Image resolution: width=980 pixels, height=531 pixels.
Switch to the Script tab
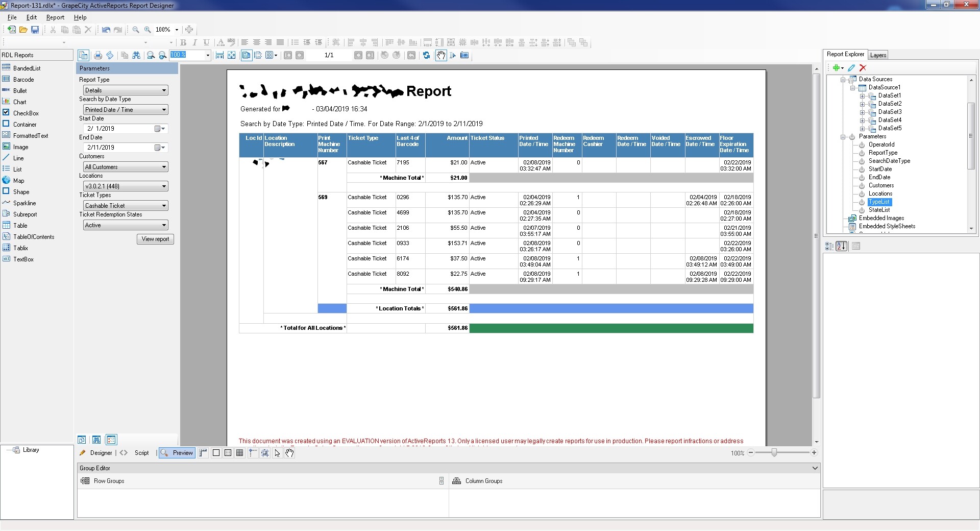click(135, 453)
